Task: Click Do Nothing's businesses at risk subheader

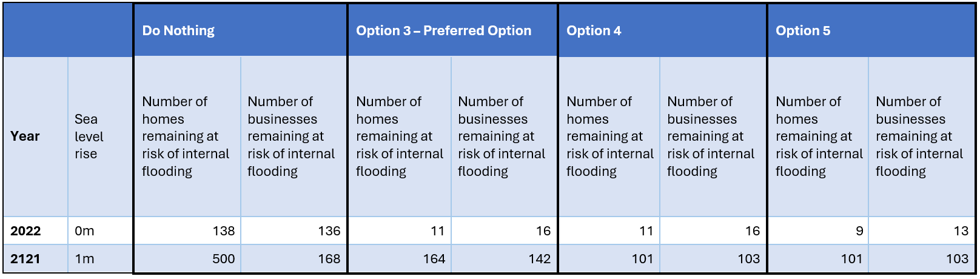Action: coord(291,136)
